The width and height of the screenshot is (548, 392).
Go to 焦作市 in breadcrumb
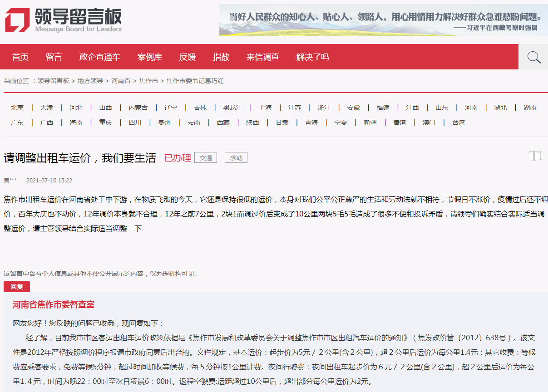[148, 81]
